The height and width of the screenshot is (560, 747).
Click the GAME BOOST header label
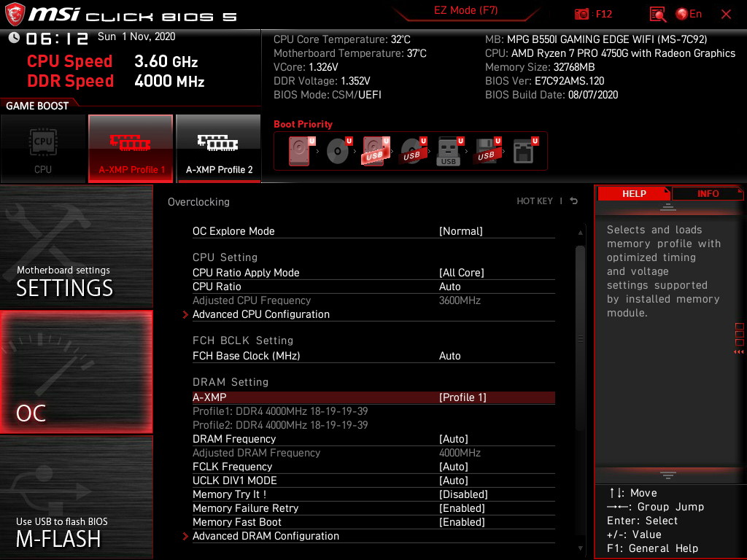coord(37,106)
